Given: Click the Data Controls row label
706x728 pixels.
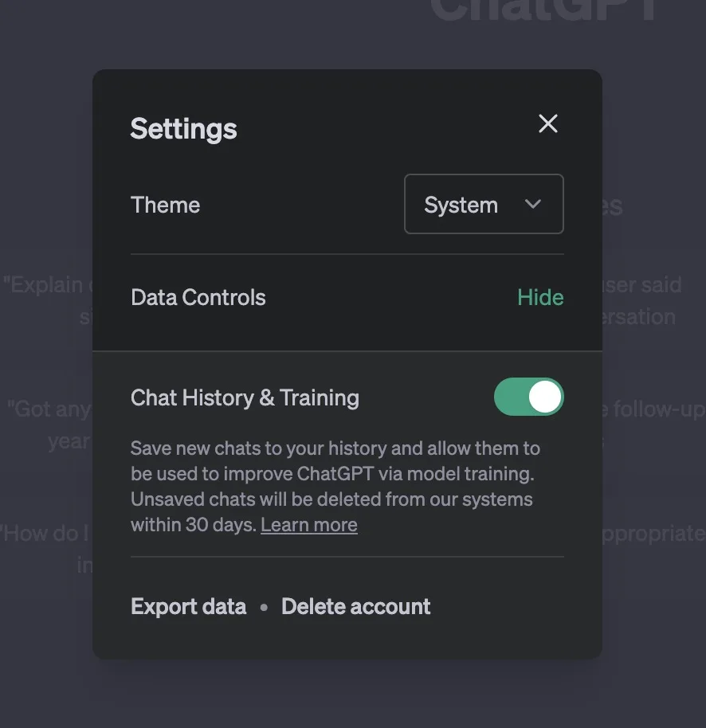Looking at the screenshot, I should tap(198, 297).
